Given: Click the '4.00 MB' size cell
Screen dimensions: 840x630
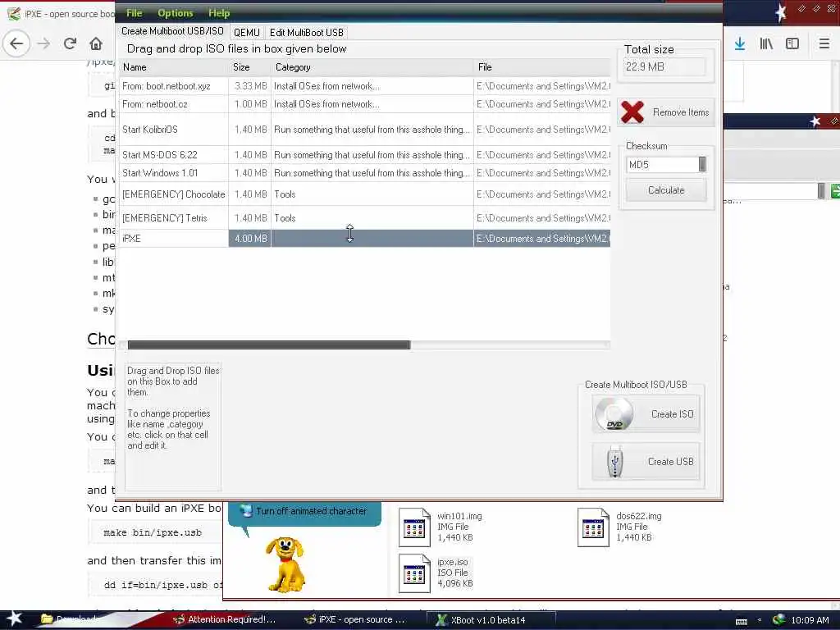Looking at the screenshot, I should pos(250,239).
